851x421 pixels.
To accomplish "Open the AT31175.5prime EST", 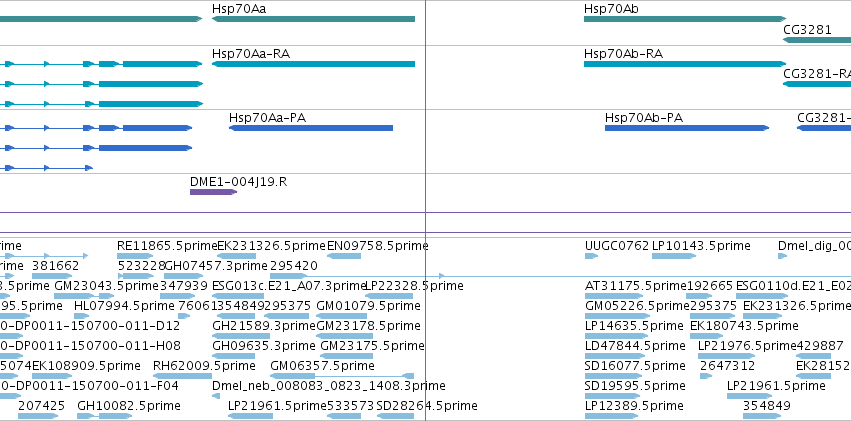I will (x=612, y=296).
